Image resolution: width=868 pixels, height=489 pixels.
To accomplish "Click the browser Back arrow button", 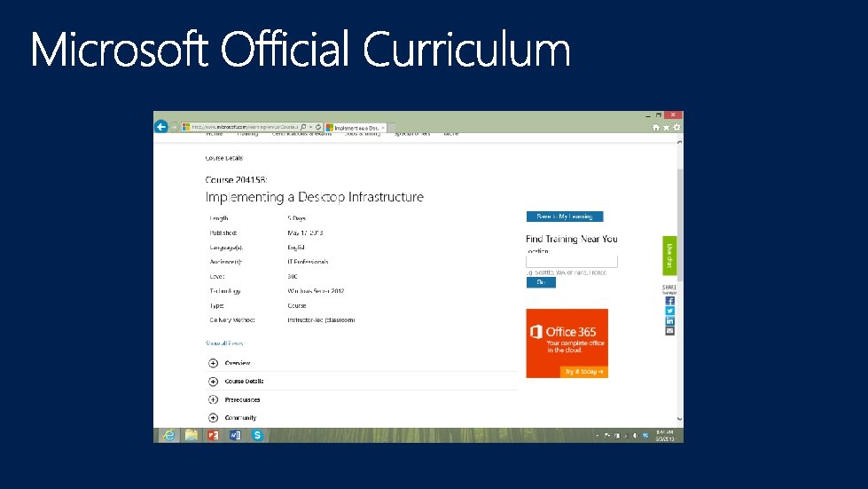I will pos(161,127).
